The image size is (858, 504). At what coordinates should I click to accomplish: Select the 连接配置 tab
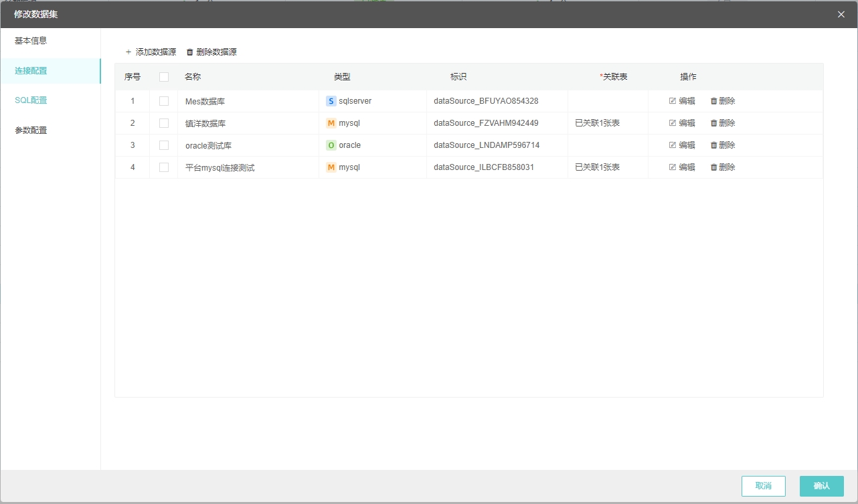(50, 71)
